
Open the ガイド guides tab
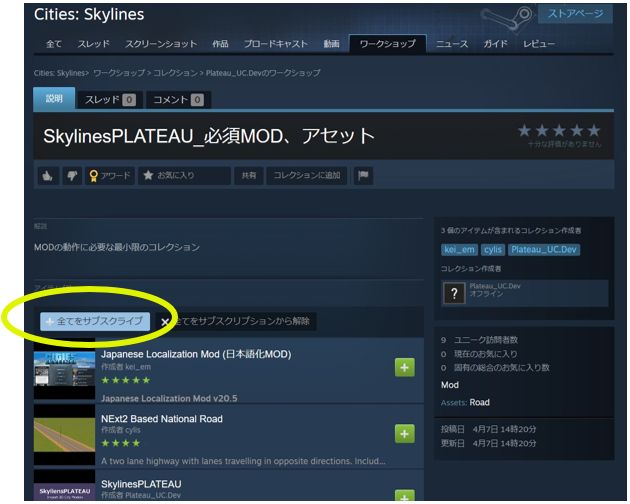(x=495, y=44)
